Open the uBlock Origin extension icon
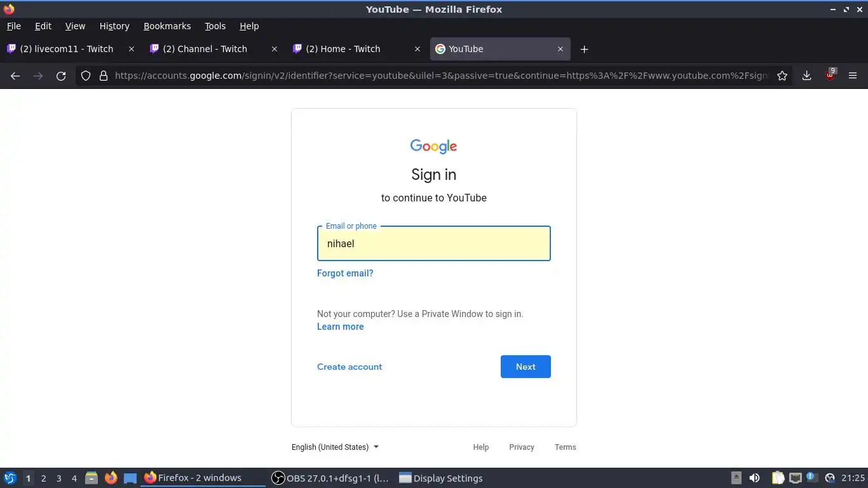The width and height of the screenshot is (868, 488). point(830,75)
